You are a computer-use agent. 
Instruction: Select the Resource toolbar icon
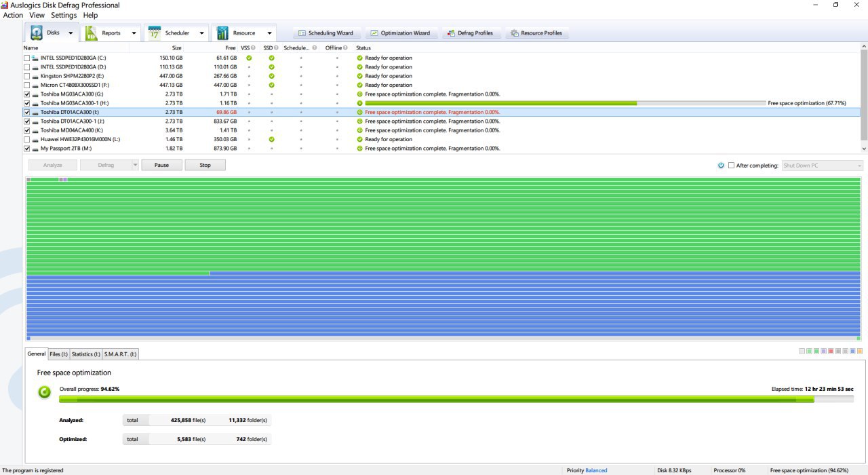tap(222, 33)
